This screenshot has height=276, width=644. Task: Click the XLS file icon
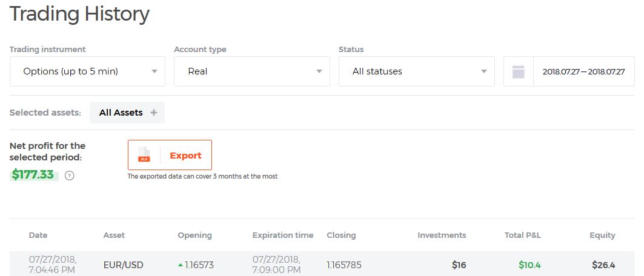coord(144,154)
